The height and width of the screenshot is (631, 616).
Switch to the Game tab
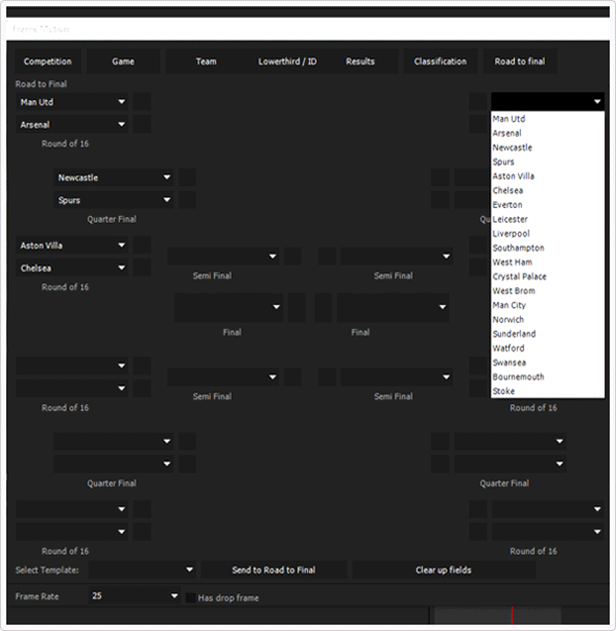(123, 61)
